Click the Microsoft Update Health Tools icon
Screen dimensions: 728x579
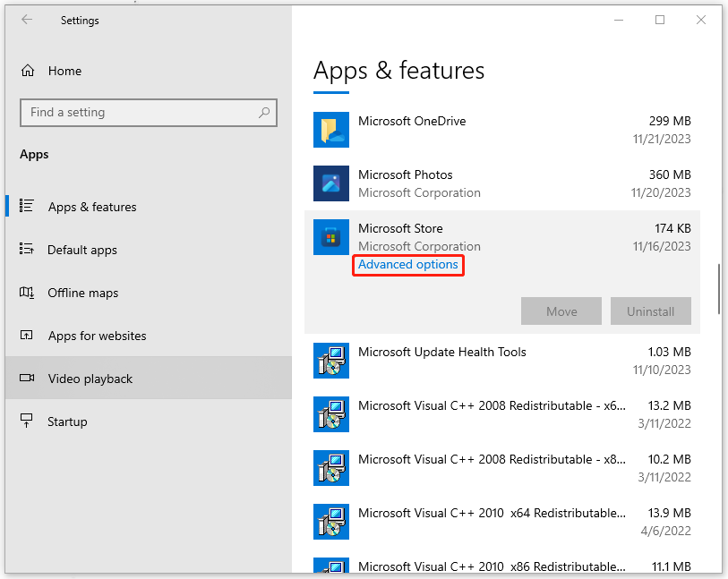[331, 361]
